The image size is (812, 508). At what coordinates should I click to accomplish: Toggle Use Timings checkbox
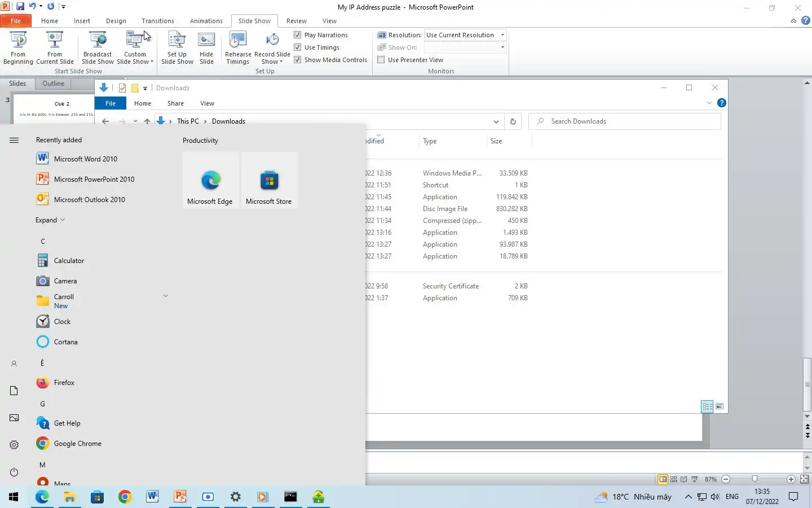coord(298,47)
